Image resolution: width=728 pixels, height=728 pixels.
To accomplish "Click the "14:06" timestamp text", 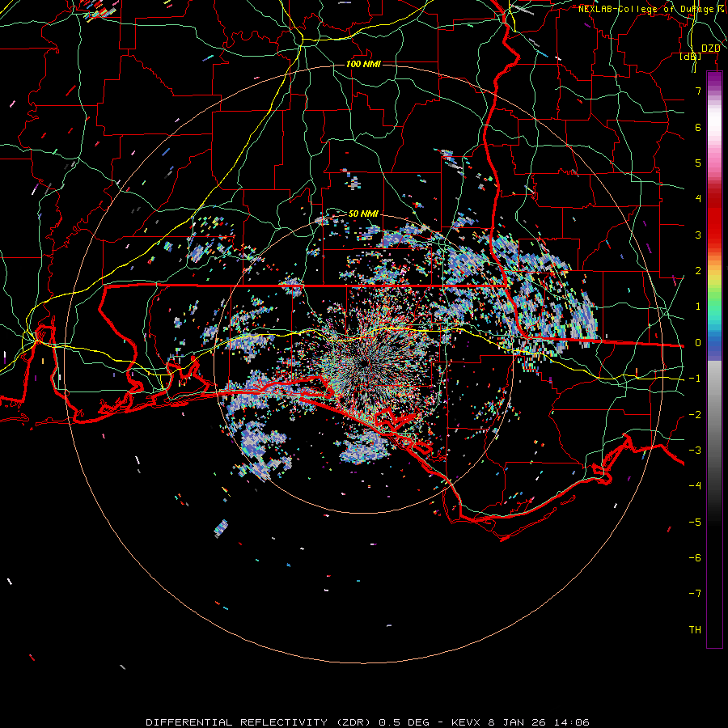I will pyautogui.click(x=572, y=722).
